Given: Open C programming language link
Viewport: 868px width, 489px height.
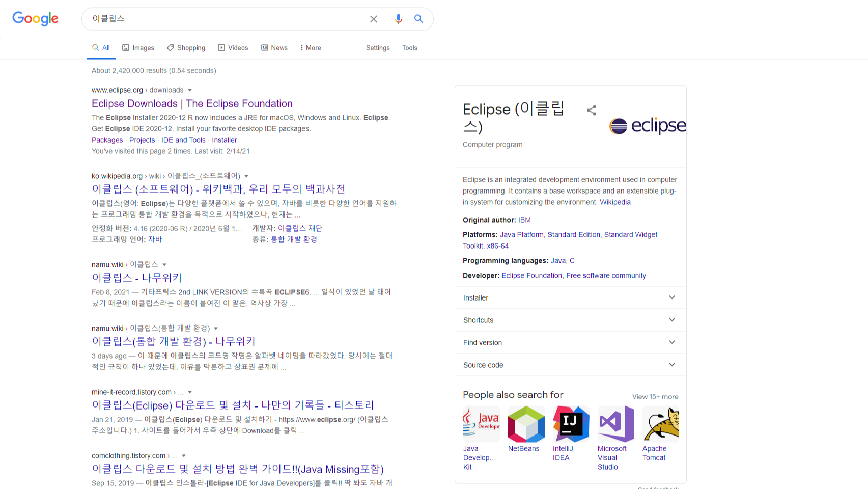Looking at the screenshot, I should (572, 261).
